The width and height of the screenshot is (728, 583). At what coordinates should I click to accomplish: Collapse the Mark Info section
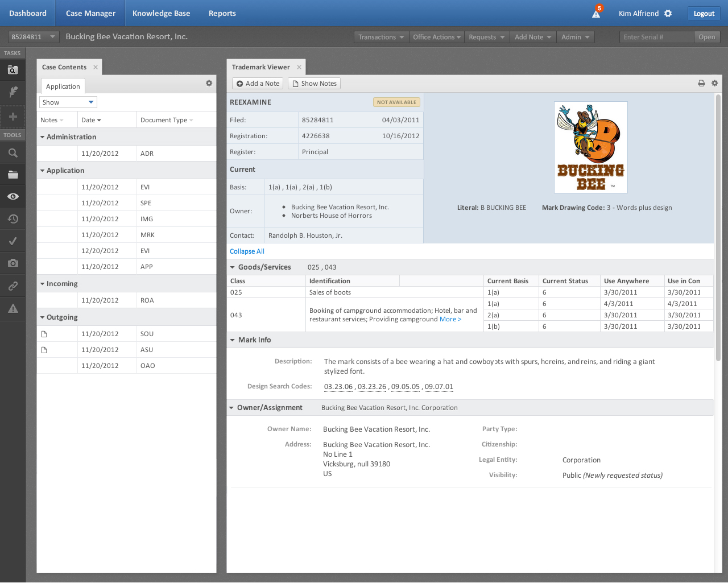233,340
